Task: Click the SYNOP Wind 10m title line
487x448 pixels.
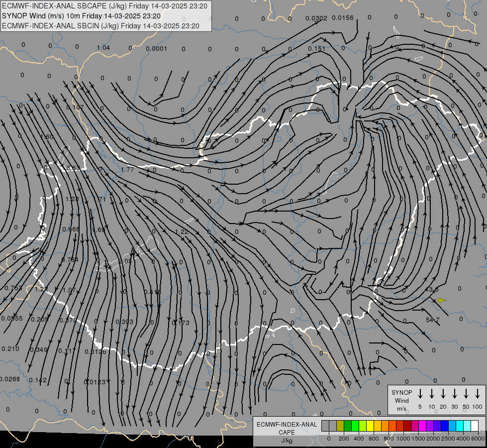Action: (x=81, y=16)
